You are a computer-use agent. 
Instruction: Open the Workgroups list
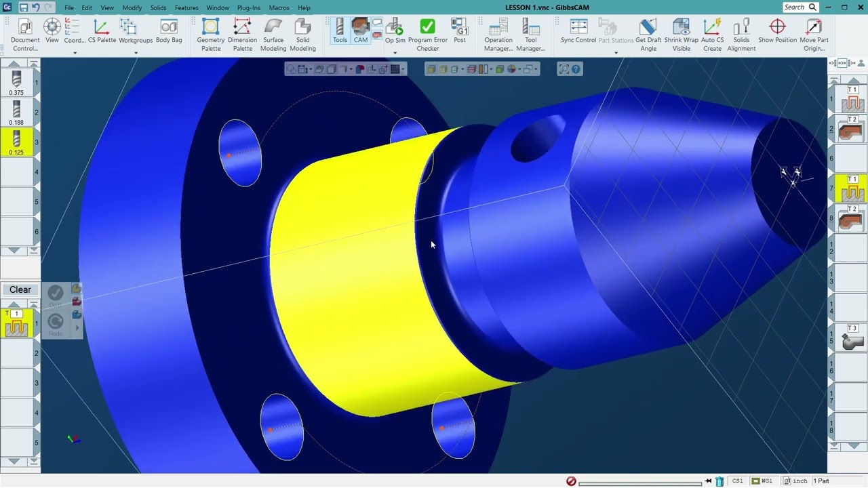tap(136, 32)
